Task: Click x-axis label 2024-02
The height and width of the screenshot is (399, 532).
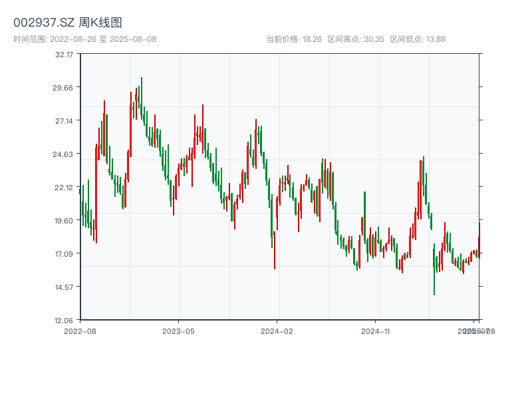Action: [277, 331]
